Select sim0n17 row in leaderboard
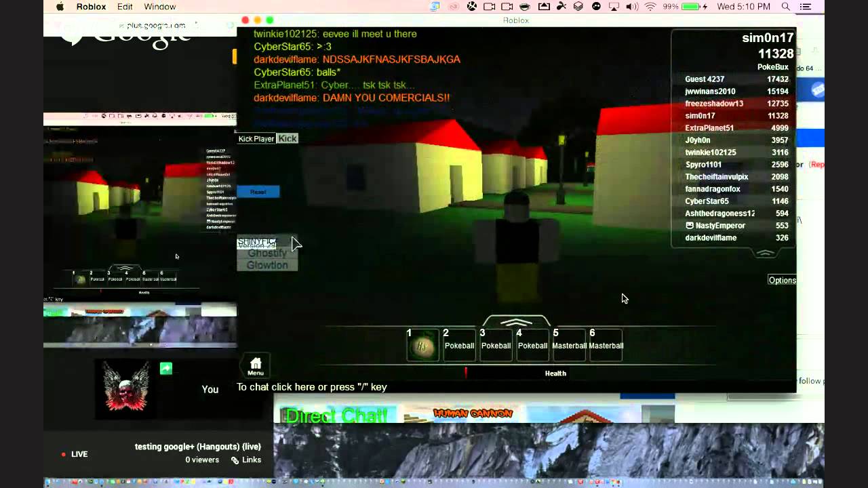Viewport: 868px width, 488px height. [736, 116]
